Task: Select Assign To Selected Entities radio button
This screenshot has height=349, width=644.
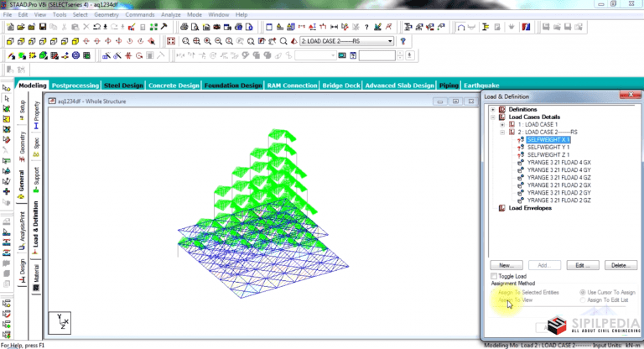Action: [x=494, y=292]
